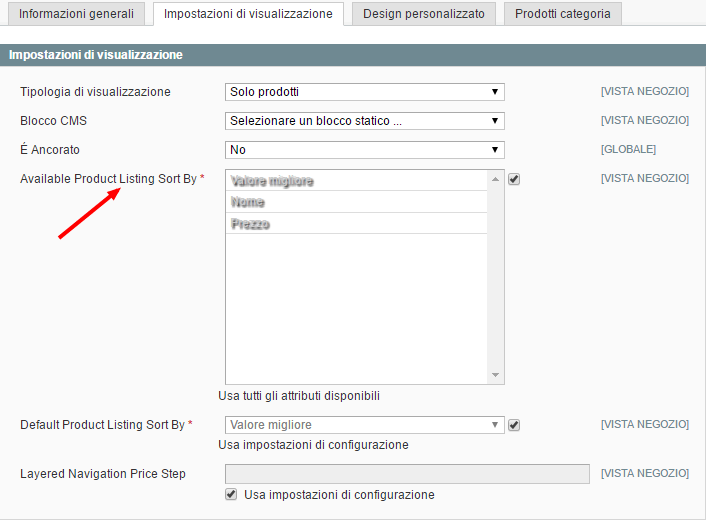714x520 pixels.
Task: Click the 'Available Product Listing Sort By' label
Action: [108, 179]
